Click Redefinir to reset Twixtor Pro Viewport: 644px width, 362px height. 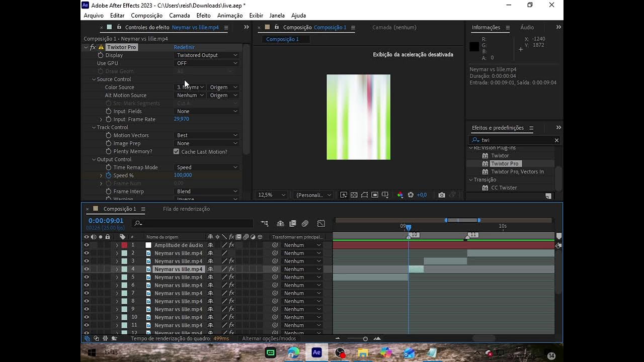click(184, 47)
